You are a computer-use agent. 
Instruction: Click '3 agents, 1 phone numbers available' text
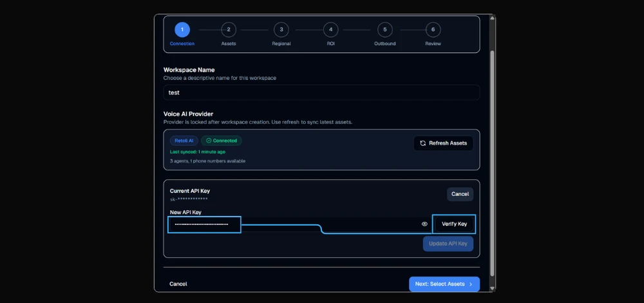click(207, 161)
